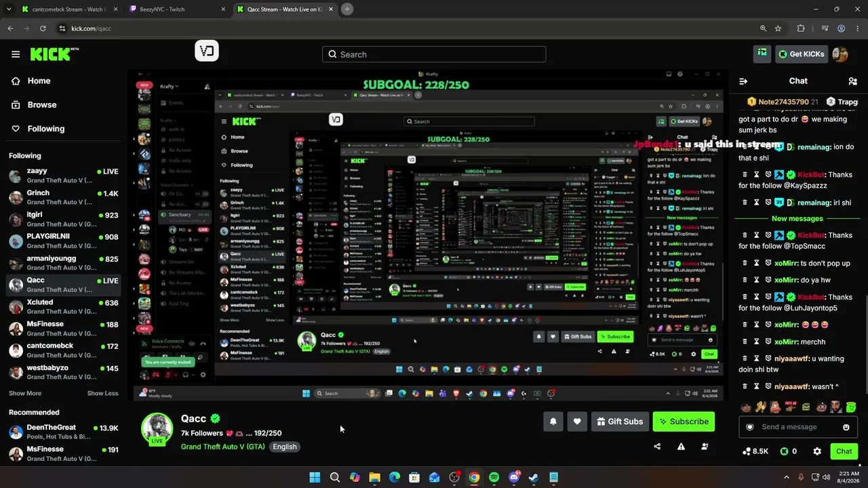
Task: Open DeenTheGreat recommended channel
Action: [64, 432]
